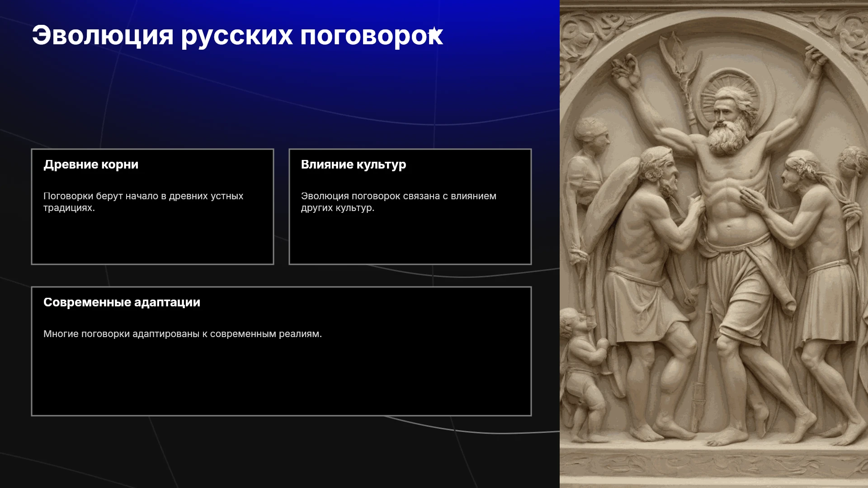Image resolution: width=868 pixels, height=488 pixels.
Task: Click the text about влиянием других культур
Action: [x=399, y=202]
